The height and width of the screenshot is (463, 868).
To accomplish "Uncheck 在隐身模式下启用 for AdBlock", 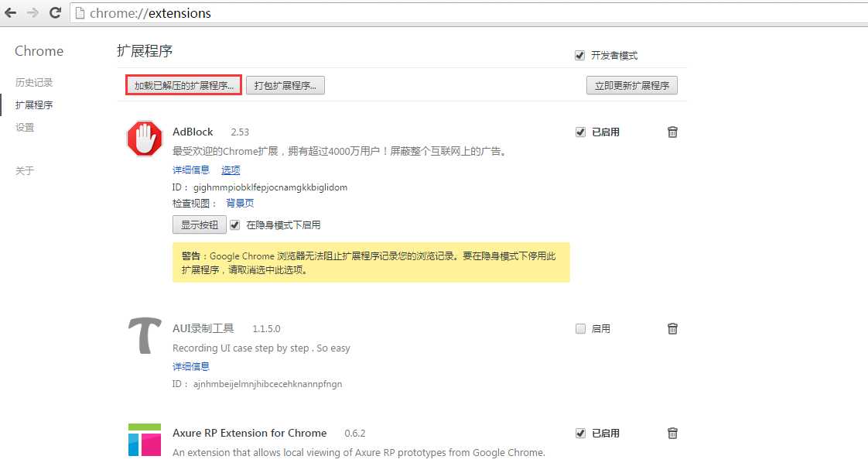I will [x=234, y=225].
